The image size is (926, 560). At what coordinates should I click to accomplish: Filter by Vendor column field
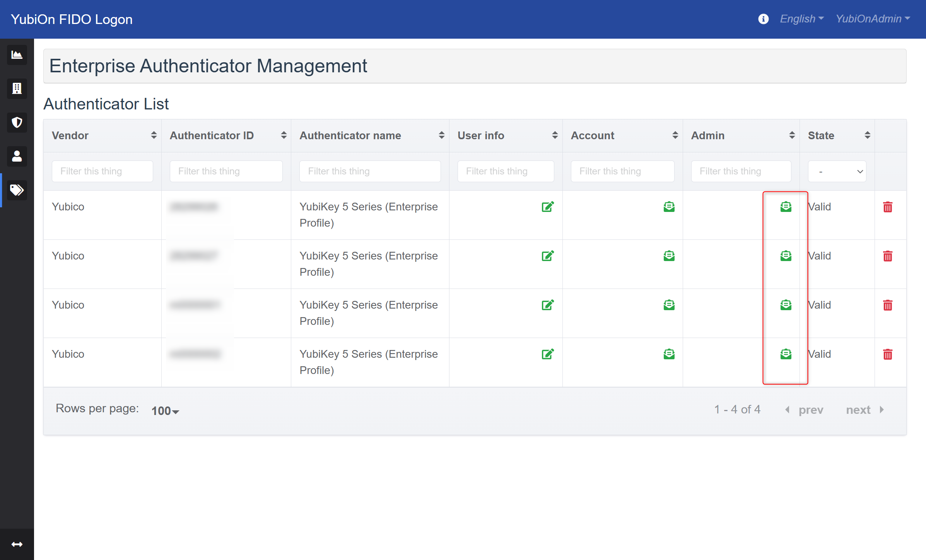(x=102, y=171)
